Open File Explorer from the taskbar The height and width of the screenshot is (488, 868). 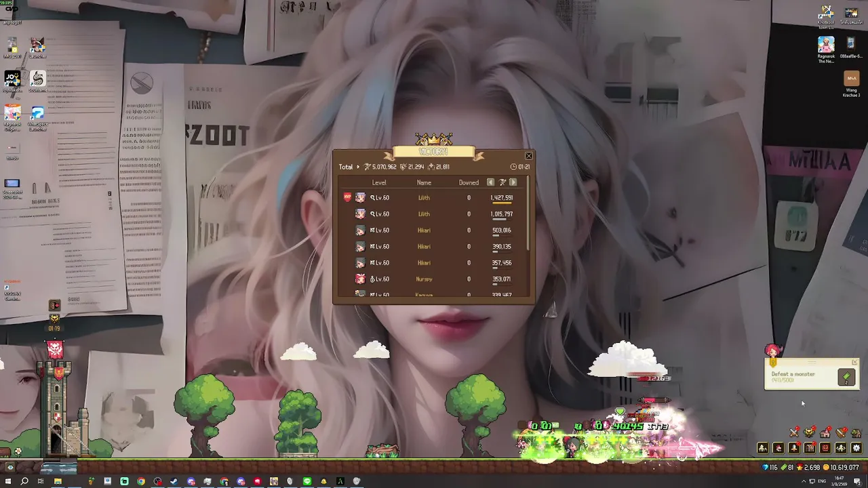coord(58,481)
